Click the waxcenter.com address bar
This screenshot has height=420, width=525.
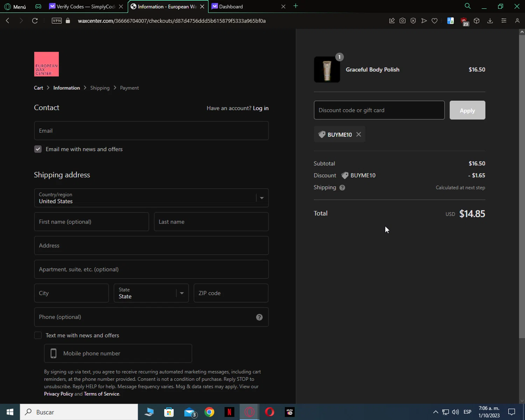[x=171, y=21]
